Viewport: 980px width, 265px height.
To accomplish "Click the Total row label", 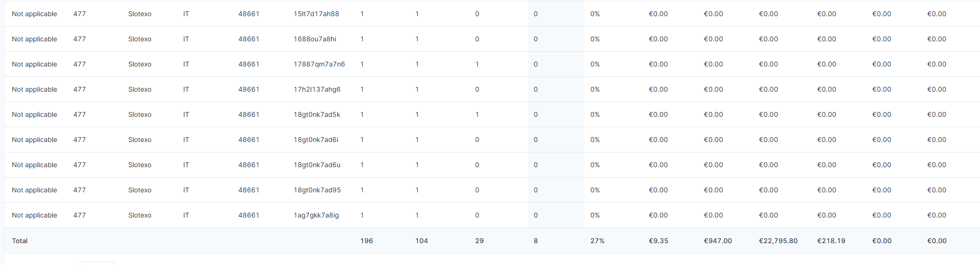I will (x=20, y=241).
